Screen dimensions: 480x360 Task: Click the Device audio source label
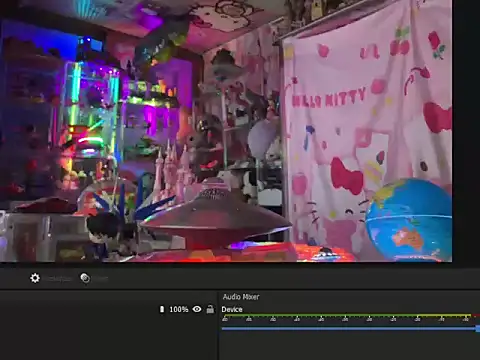click(232, 309)
